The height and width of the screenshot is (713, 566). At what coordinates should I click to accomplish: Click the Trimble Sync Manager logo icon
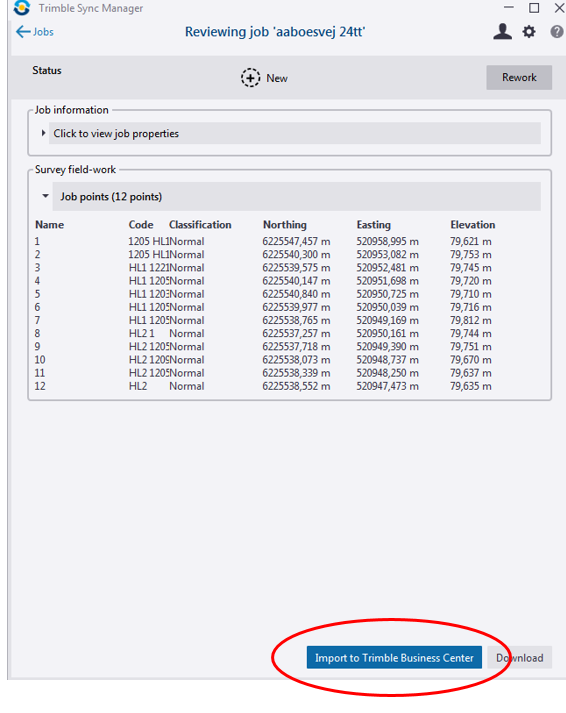click(21, 8)
